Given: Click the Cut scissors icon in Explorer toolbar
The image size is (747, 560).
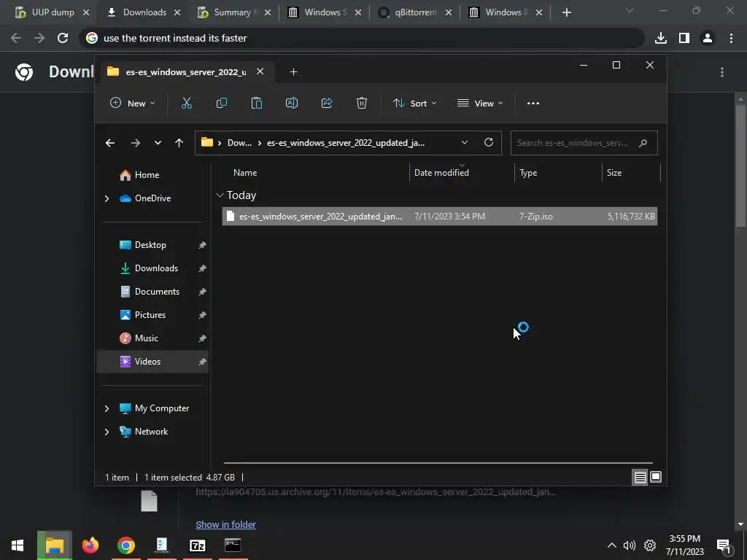Looking at the screenshot, I should coord(187,104).
